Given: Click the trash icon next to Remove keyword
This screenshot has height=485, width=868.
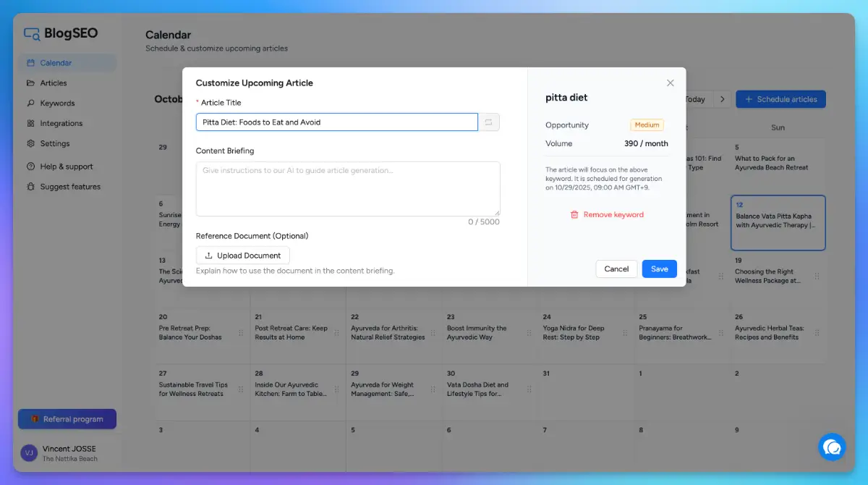Looking at the screenshot, I should [x=574, y=215].
